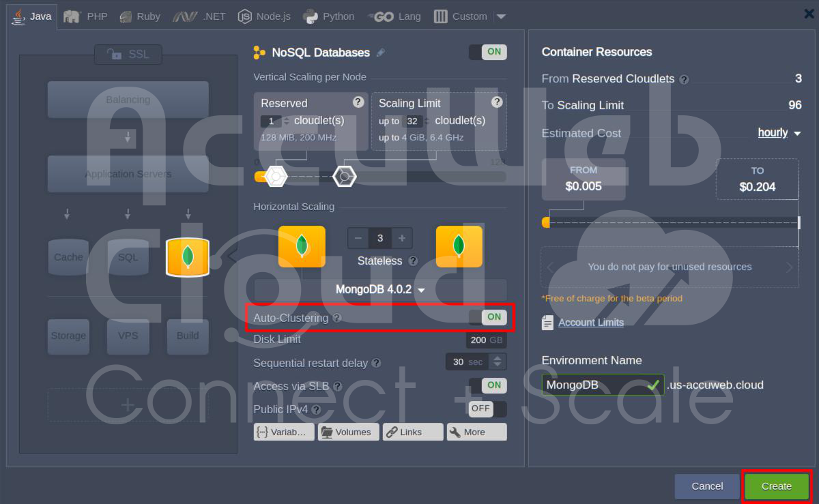
Task: Open the Account Limits link
Action: [x=590, y=323]
